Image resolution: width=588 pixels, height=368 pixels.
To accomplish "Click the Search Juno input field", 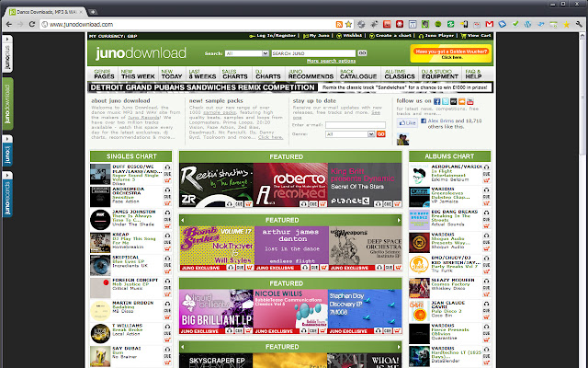I will pos(313,53).
